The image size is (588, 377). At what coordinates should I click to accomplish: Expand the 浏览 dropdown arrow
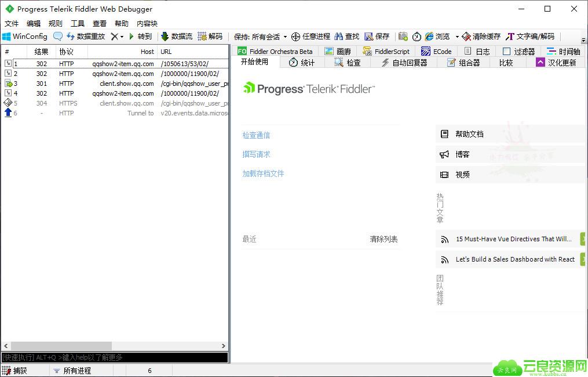456,37
